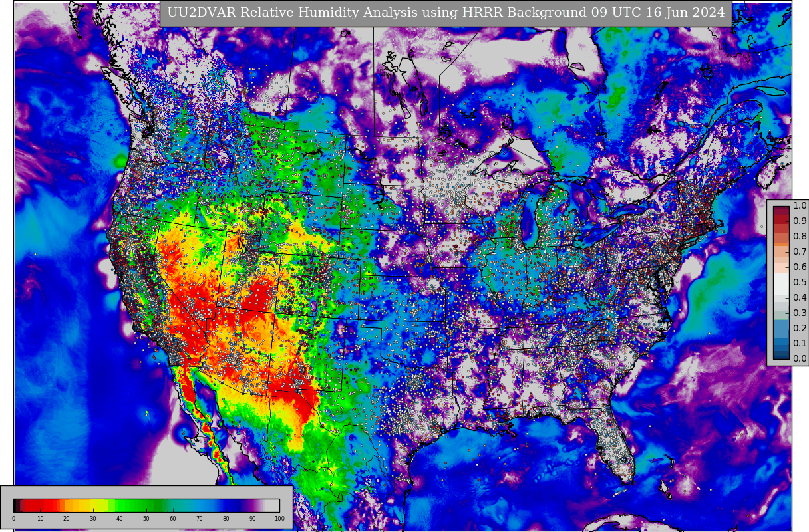Pick the light gray end segment of humidity colorbar
This screenshot has width=809, height=532.
[x=273, y=505]
